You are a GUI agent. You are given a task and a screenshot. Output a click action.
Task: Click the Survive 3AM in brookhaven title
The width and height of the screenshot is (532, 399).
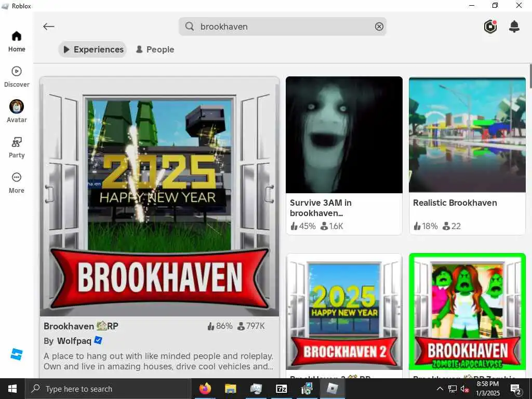[x=321, y=208]
